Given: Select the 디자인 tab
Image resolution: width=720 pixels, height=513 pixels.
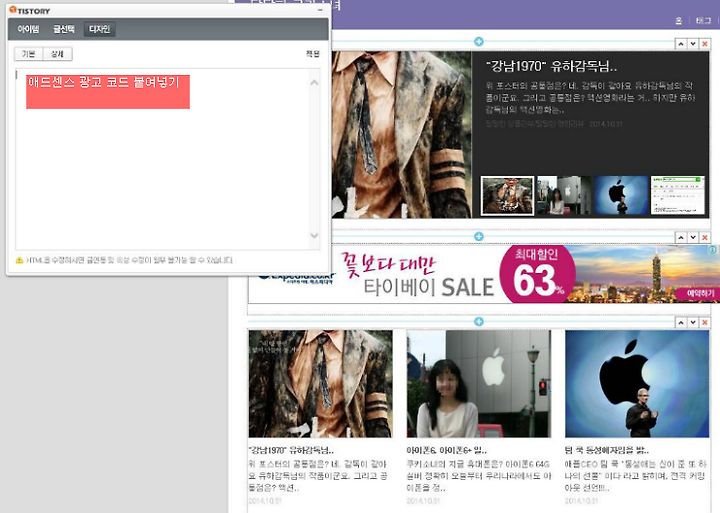Looking at the screenshot, I should pyautogui.click(x=99, y=29).
